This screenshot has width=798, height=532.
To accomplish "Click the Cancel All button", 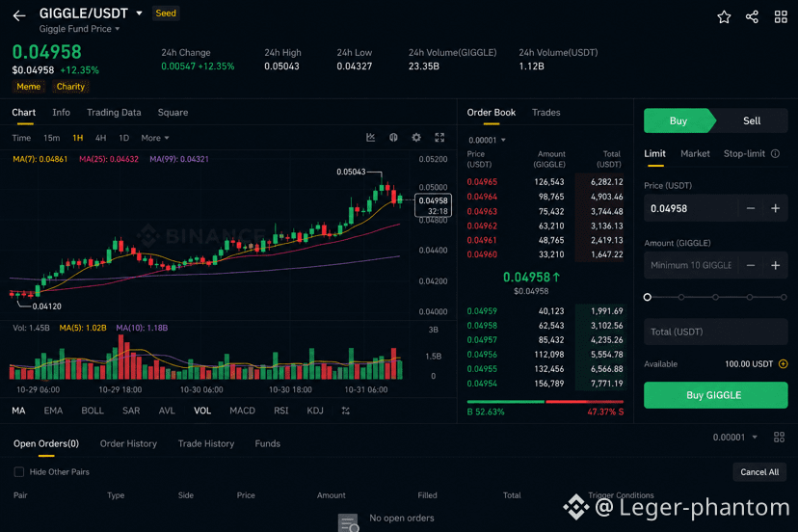I will coord(759,472).
